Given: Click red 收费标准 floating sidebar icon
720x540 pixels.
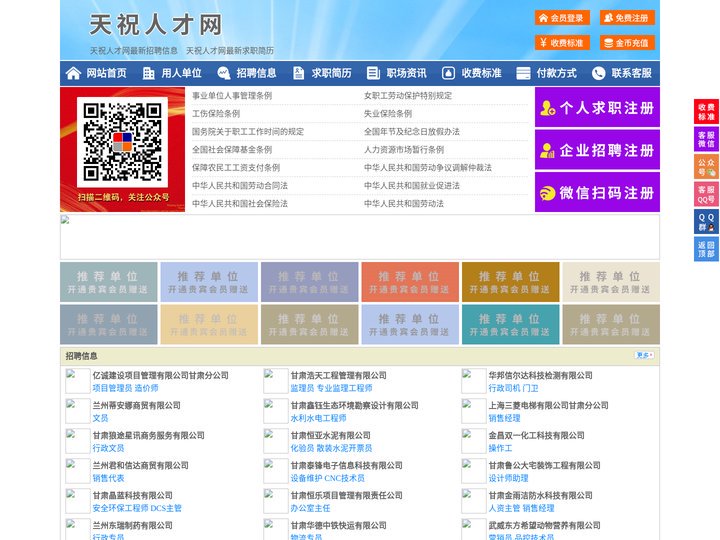Looking at the screenshot, I should tap(706, 112).
